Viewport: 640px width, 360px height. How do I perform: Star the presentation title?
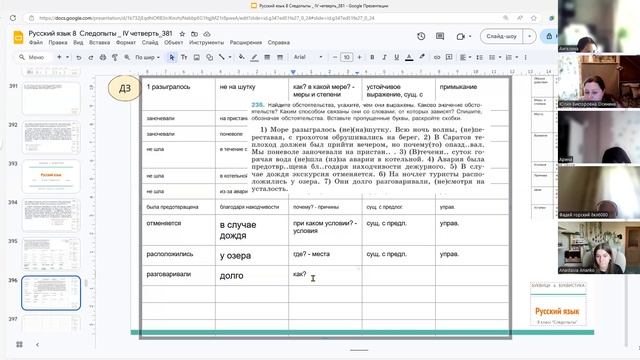182,34
